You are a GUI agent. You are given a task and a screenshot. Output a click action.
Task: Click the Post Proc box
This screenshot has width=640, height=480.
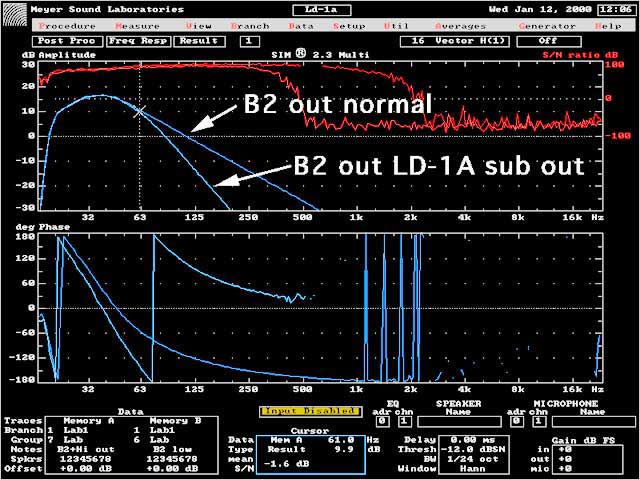(66, 41)
